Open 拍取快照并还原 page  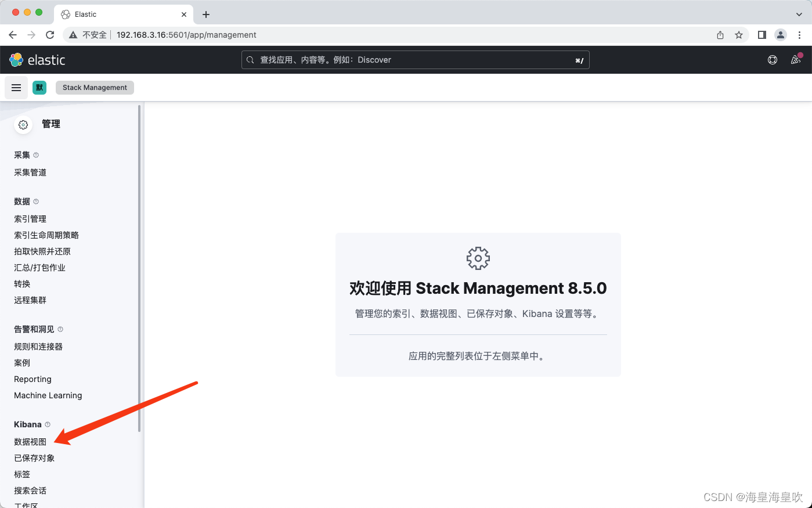point(42,251)
